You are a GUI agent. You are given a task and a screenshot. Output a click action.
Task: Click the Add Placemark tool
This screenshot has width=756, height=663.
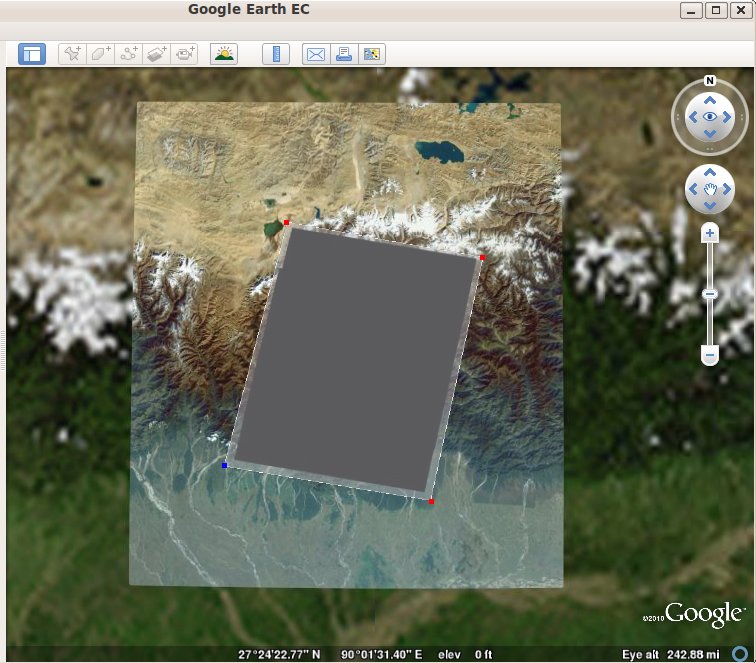tap(72, 54)
